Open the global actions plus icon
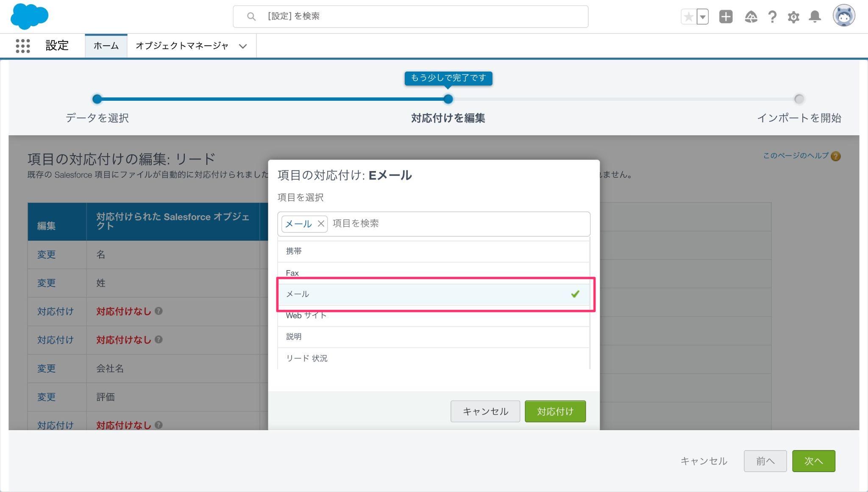 pyautogui.click(x=726, y=17)
